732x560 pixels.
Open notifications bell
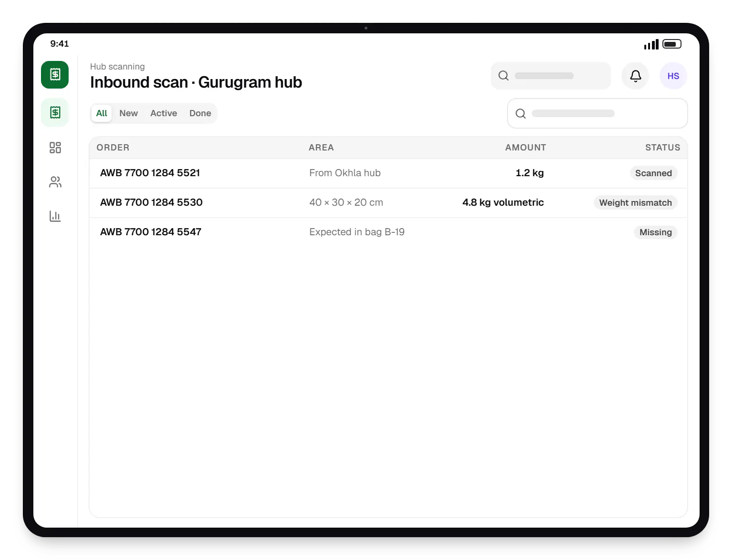coord(635,76)
